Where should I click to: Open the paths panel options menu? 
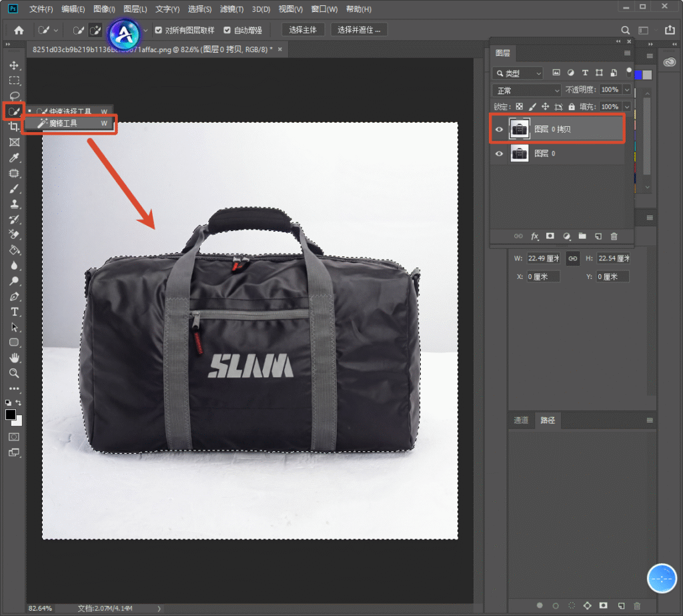(x=650, y=420)
